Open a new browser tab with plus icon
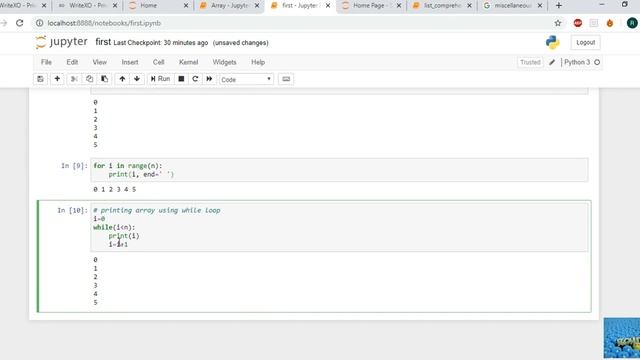The image size is (640, 360). [x=558, y=5]
